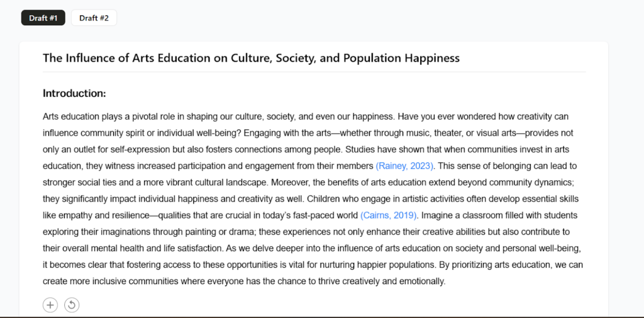Viewport: 644px width, 318px height.
Task: Click the words "Studies have shown"
Action: (x=376, y=150)
